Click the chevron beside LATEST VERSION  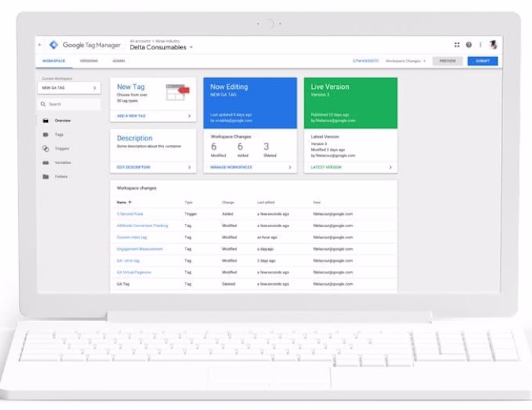(x=390, y=167)
